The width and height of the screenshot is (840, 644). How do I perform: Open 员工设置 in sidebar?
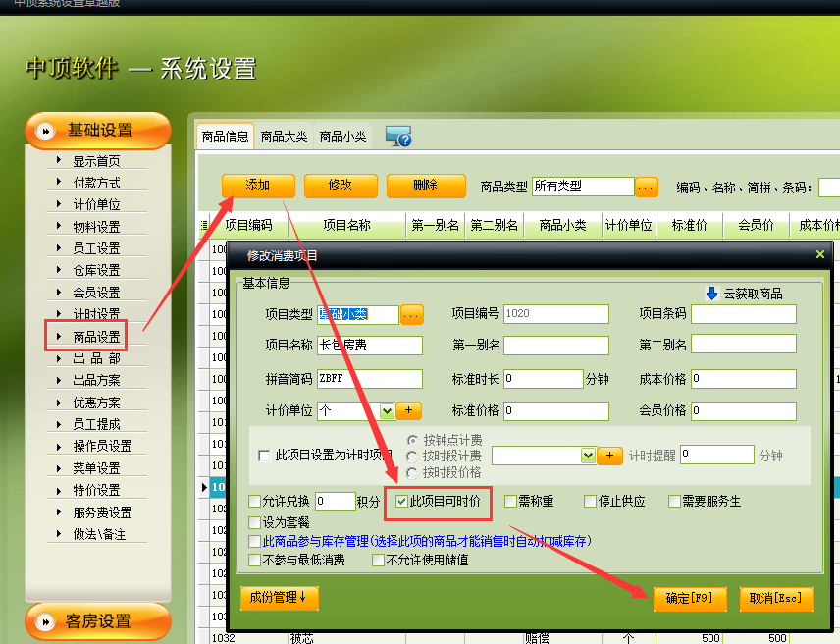(97, 248)
